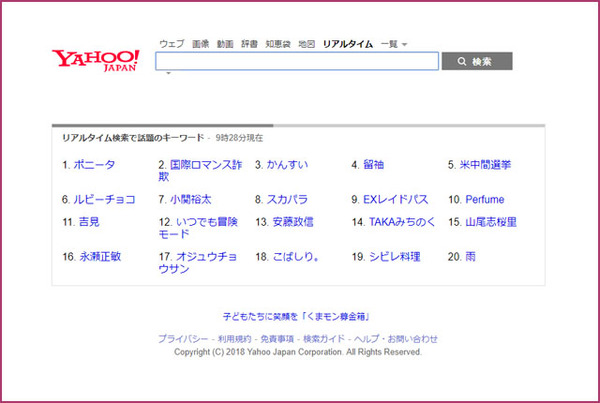The height and width of the screenshot is (403, 600).
Task: Switch to the 動画 search tab
Action: (225, 44)
